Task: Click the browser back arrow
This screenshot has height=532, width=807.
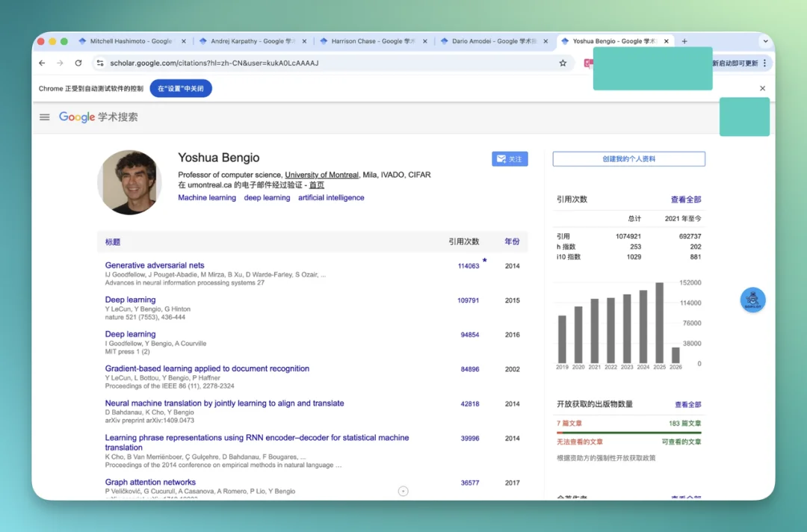Action: pyautogui.click(x=42, y=64)
